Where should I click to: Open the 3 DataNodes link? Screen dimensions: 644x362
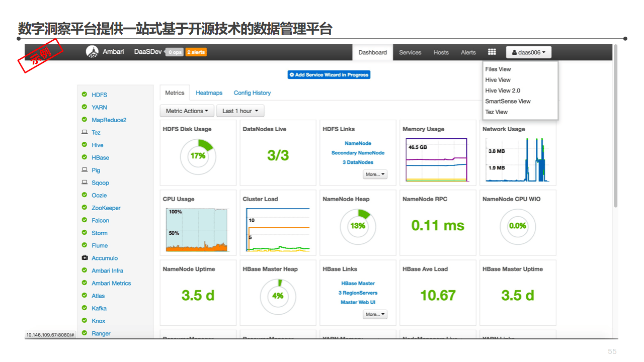point(358,162)
